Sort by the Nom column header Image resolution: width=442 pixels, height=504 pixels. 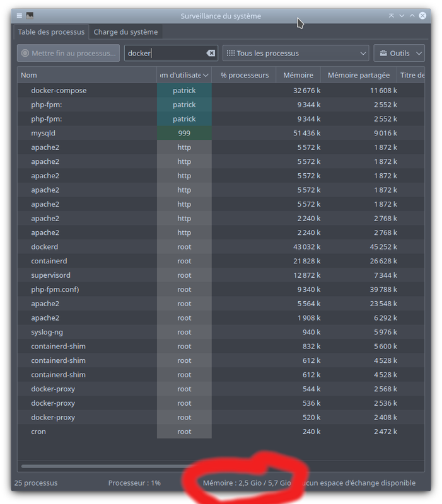(87, 75)
